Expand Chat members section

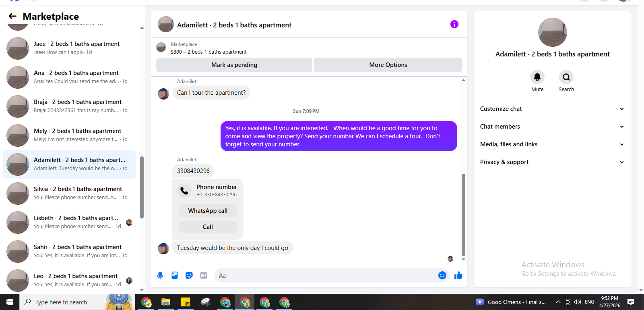[x=552, y=127]
